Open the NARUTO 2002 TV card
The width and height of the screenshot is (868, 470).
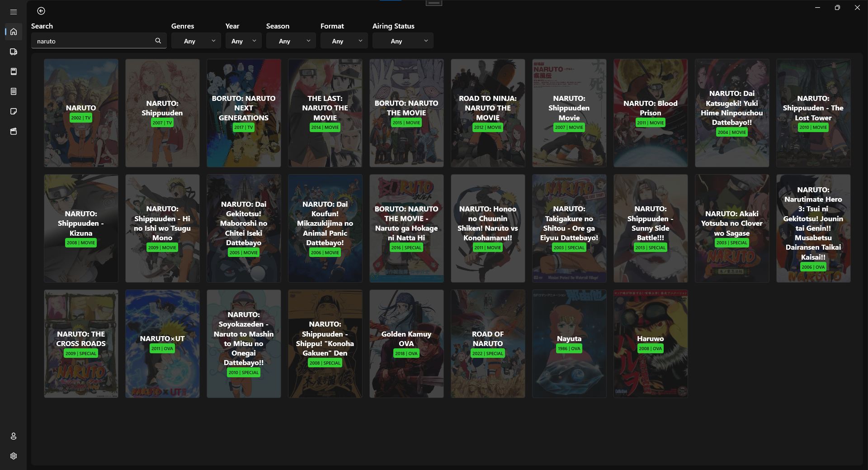[x=81, y=113]
